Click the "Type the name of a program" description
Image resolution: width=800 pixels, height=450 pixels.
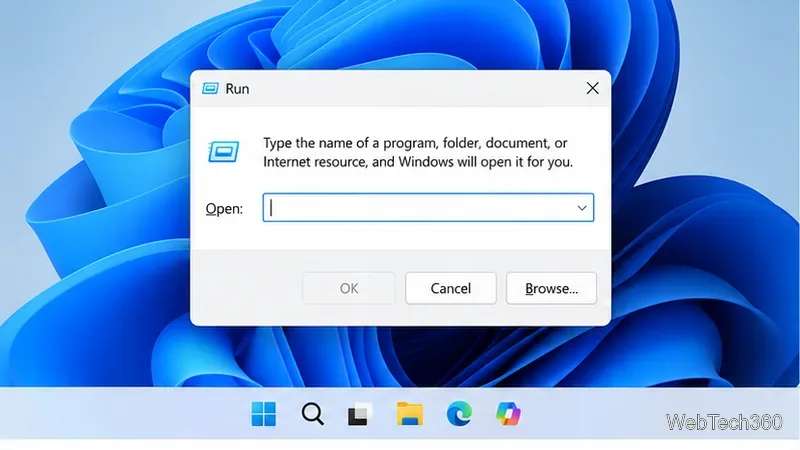pos(418,153)
